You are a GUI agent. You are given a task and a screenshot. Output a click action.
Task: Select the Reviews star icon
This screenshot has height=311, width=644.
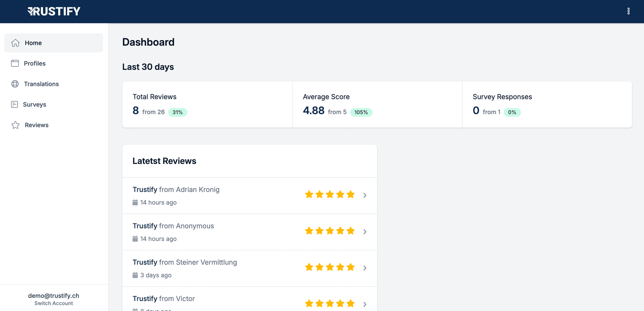[15, 125]
